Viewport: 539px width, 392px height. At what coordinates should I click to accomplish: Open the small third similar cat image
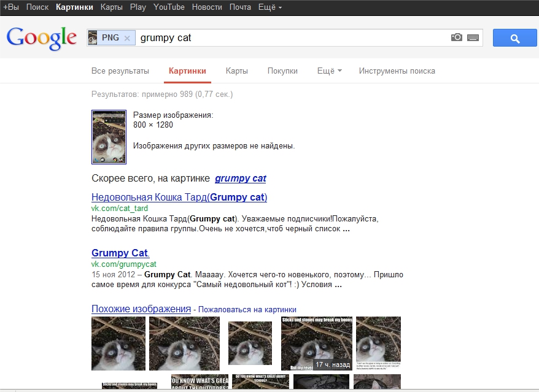coord(250,343)
